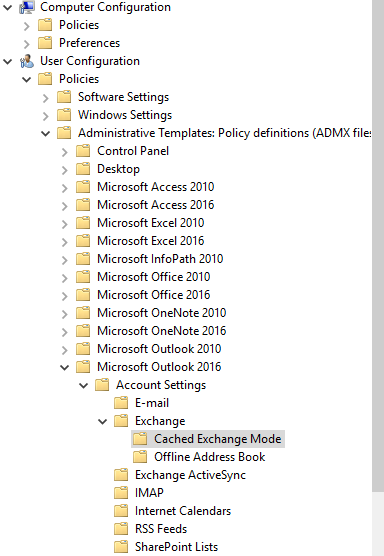Click the Cached Exchange Mode folder icon
384x556 pixels.
click(140, 439)
